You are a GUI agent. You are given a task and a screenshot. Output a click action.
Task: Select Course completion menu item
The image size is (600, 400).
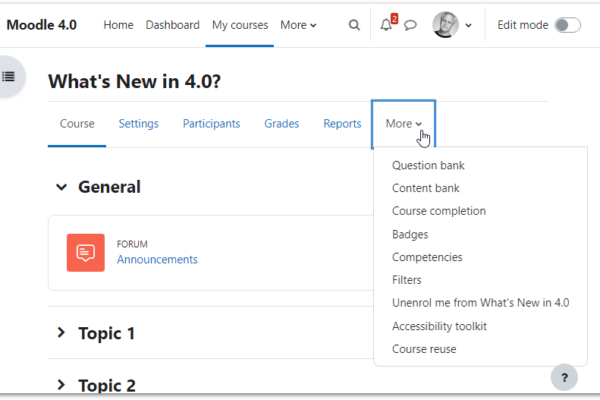coord(439,211)
